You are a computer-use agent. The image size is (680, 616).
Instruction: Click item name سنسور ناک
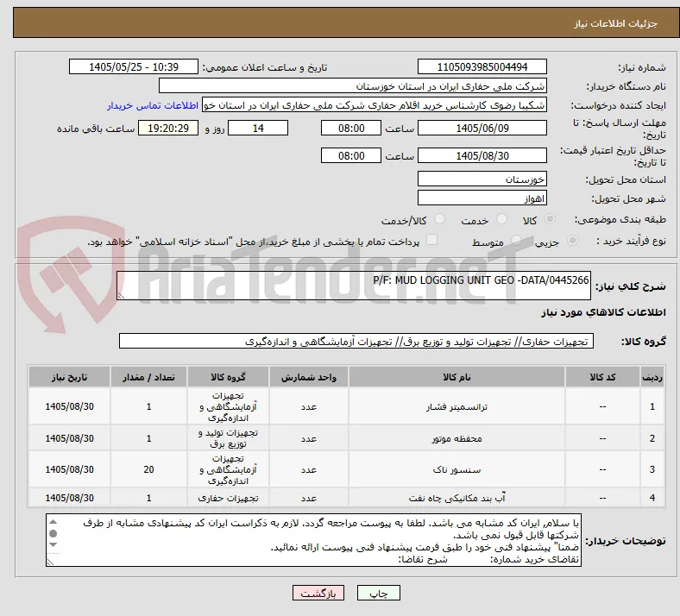(456, 469)
